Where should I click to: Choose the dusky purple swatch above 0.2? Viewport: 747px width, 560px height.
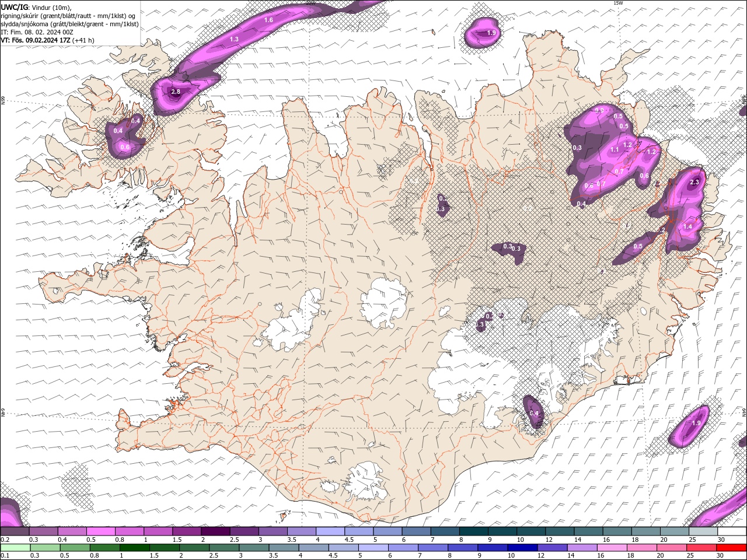(x=15, y=531)
